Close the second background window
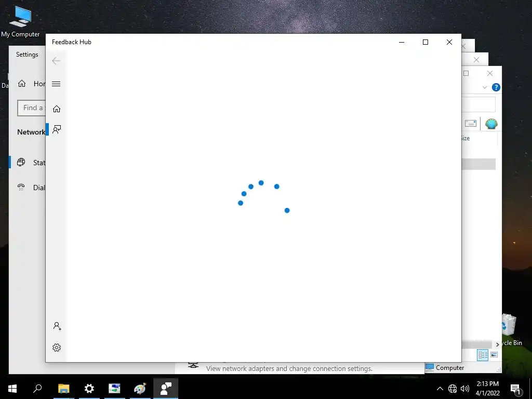Screen dimensions: 532x399 [x=476, y=60]
